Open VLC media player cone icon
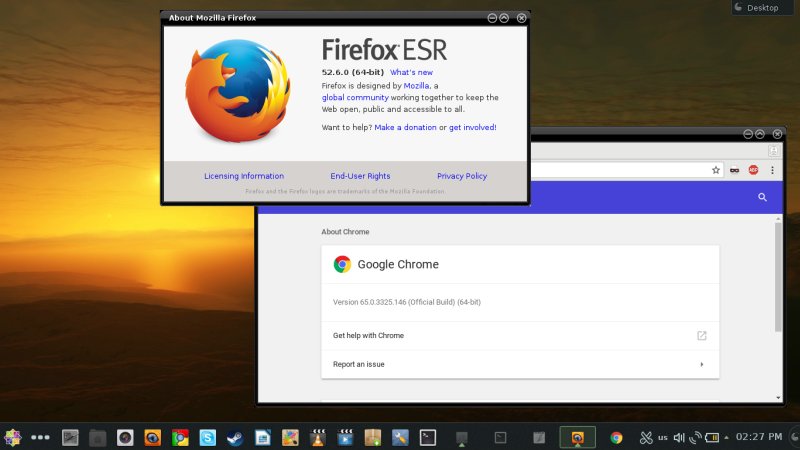The height and width of the screenshot is (450, 800). coord(318,437)
